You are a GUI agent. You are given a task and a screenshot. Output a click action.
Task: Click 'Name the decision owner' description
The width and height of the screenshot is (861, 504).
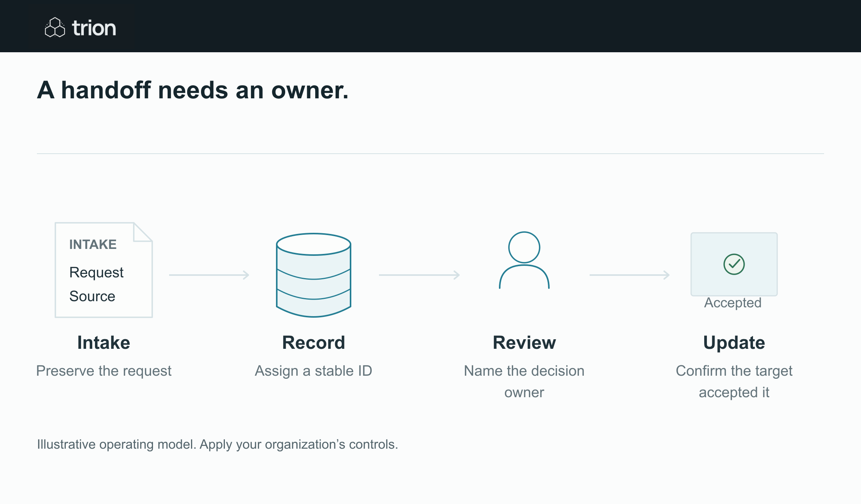pyautogui.click(x=524, y=381)
